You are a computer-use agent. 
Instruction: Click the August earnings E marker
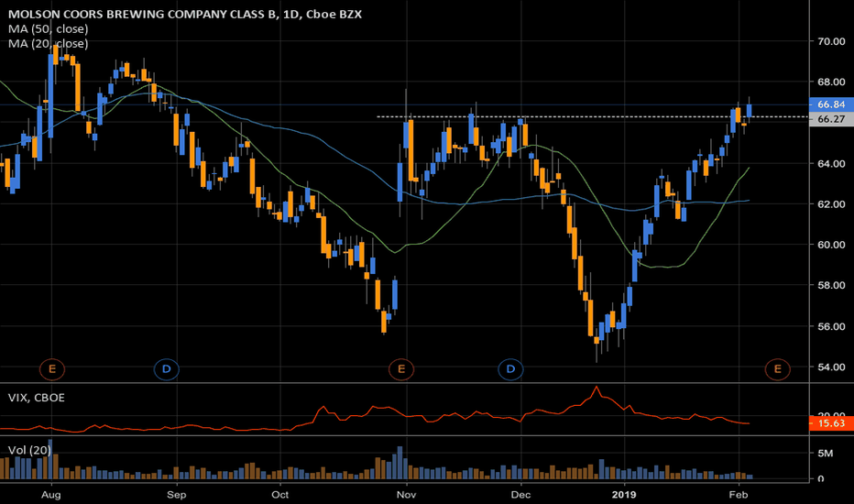[52, 369]
